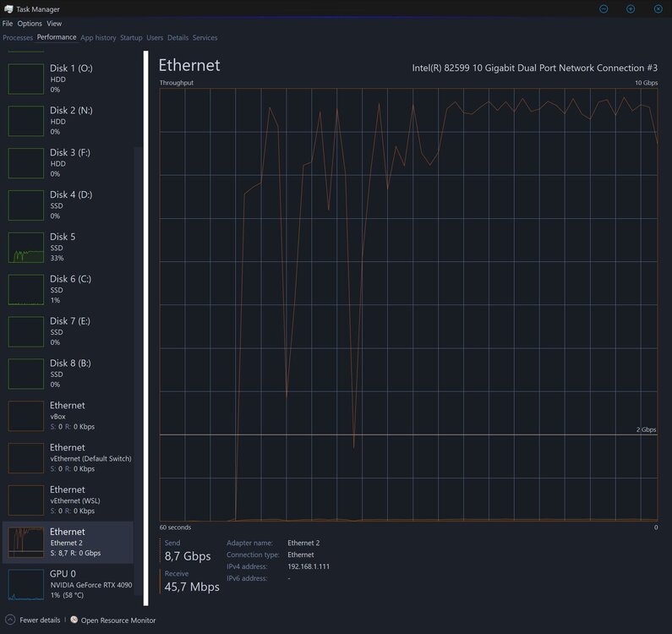Select Disk 1 (O:) graph thumbnail

point(26,79)
